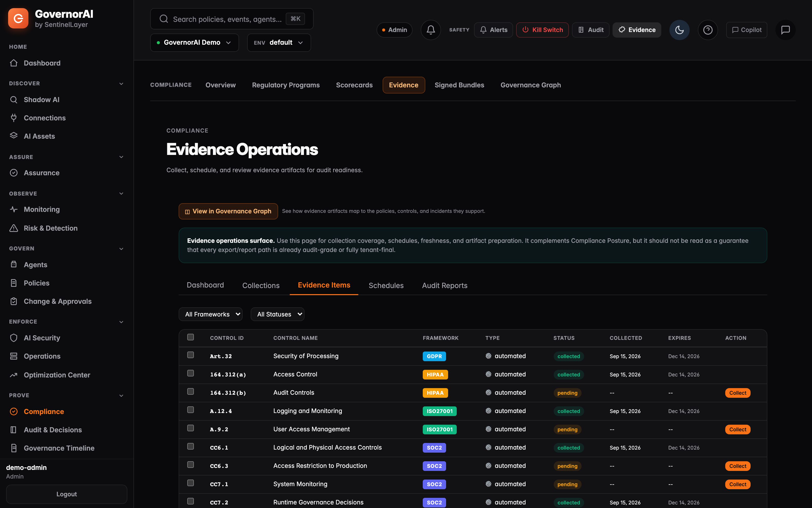
Task: Open Policies document icon in sidebar
Action: (14, 283)
